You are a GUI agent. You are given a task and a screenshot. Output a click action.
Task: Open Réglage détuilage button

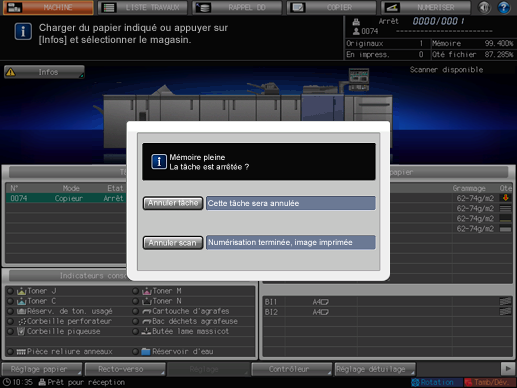pos(375,369)
